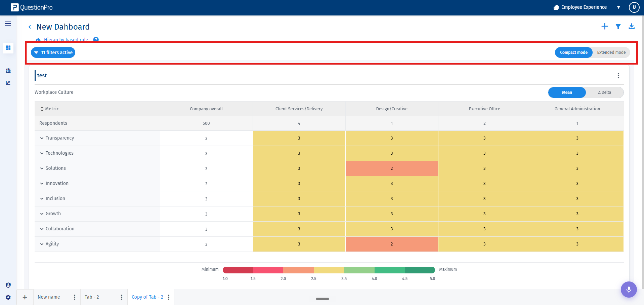Image resolution: width=644 pixels, height=305 pixels.
Task: Click the Respondents value 500
Action: 206,123
